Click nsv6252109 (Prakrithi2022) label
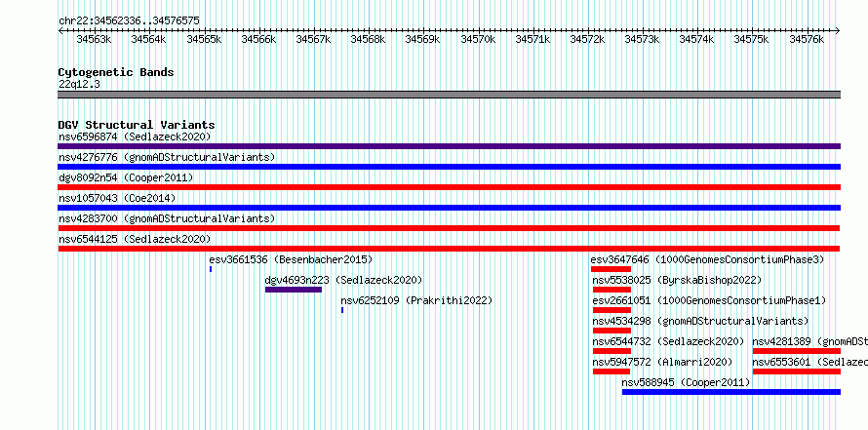The image size is (868, 430). [x=416, y=300]
